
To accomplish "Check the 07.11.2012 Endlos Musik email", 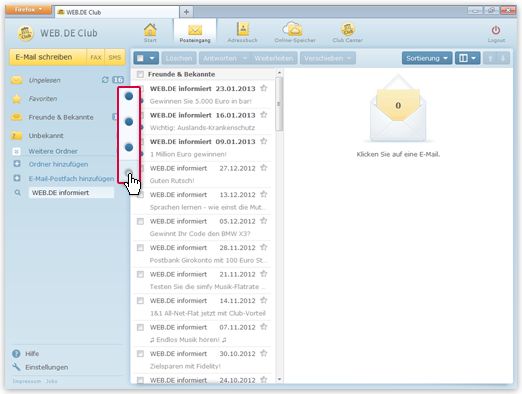I will (140, 327).
